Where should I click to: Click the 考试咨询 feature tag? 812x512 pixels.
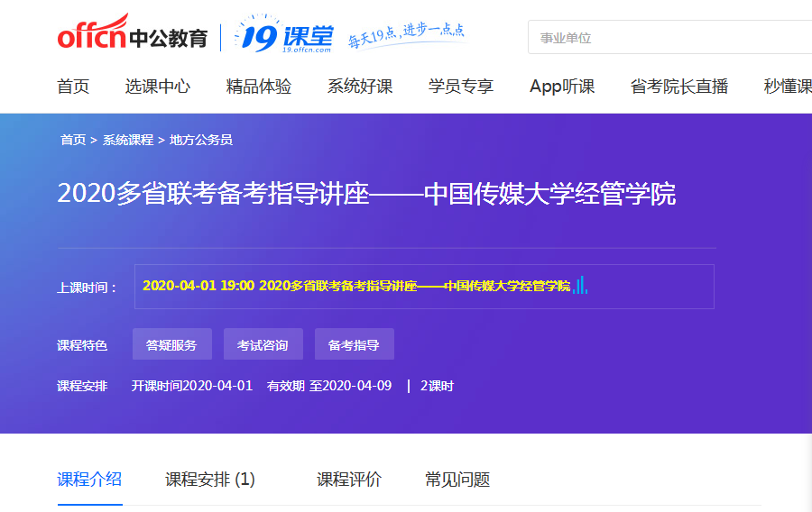263,344
